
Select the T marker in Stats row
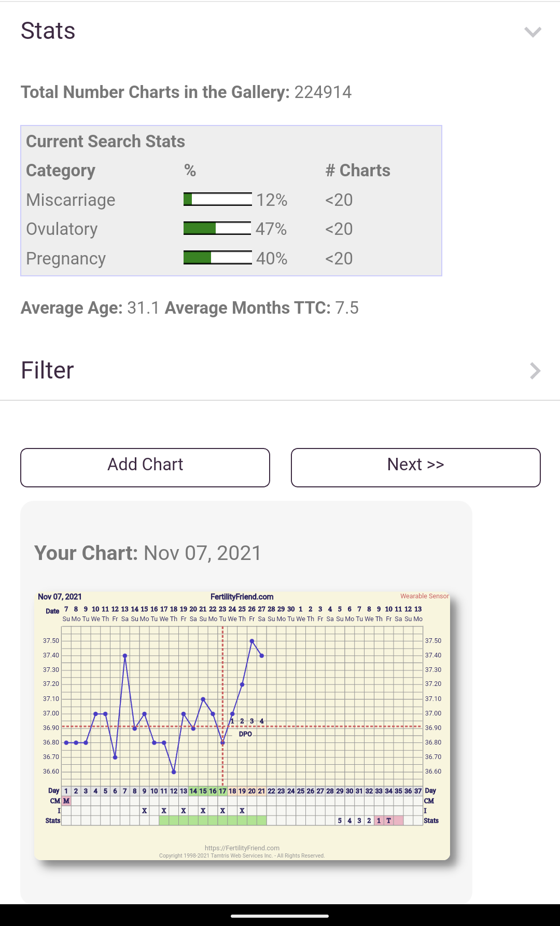pos(388,821)
